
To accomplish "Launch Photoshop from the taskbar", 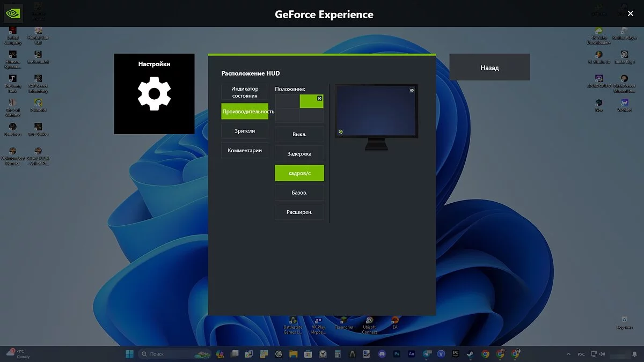I will coord(397,354).
